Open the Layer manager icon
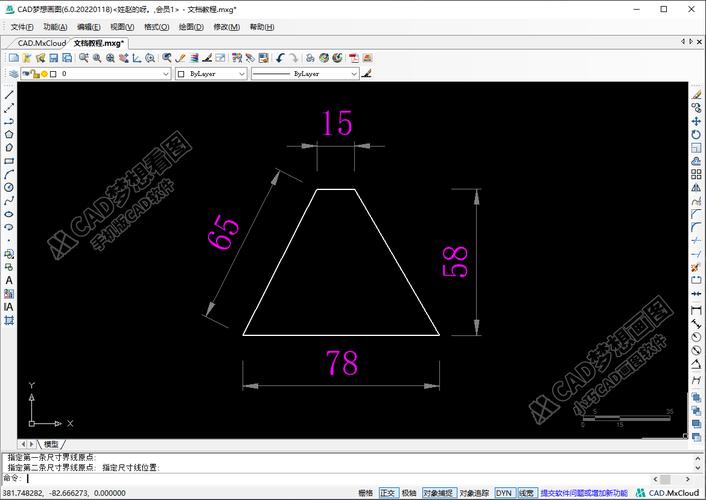Viewport: 706px width, 500px height. (x=14, y=73)
